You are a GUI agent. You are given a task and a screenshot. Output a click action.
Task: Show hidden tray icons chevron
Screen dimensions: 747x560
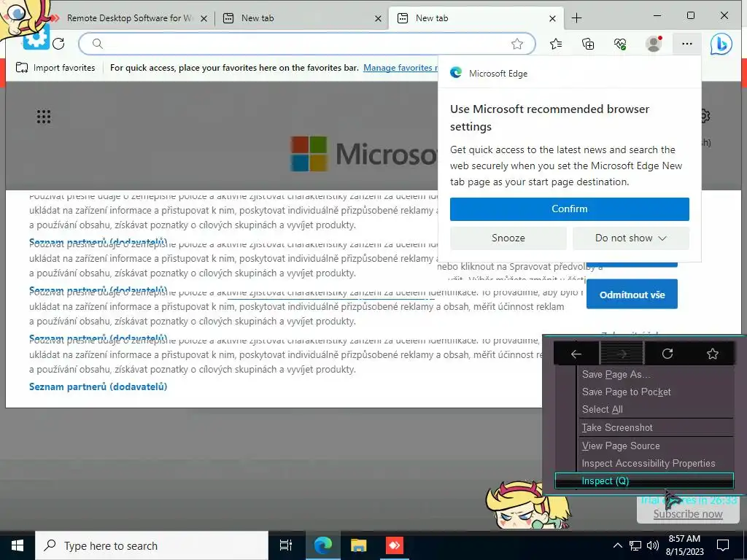click(x=617, y=545)
